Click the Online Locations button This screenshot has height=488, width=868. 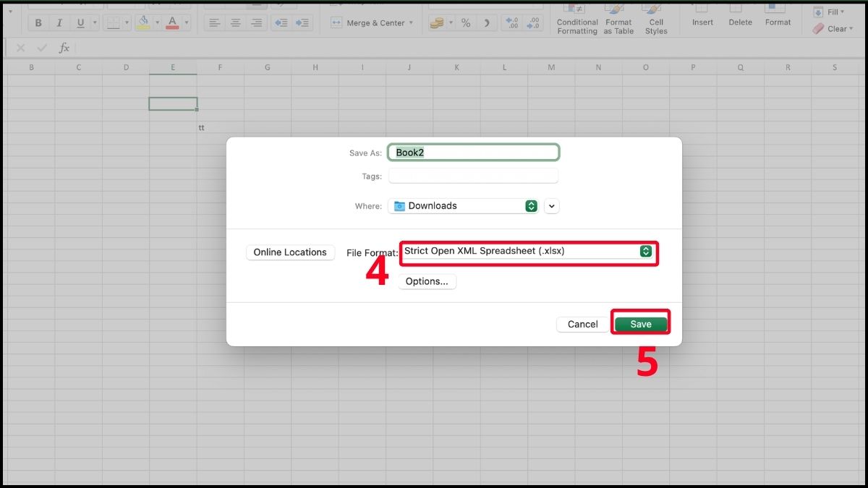[x=290, y=252]
